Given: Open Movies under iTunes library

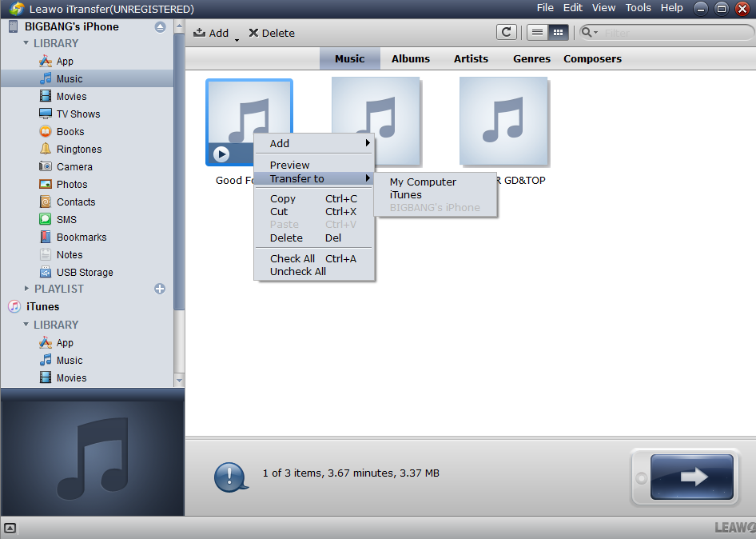Looking at the screenshot, I should point(71,377).
